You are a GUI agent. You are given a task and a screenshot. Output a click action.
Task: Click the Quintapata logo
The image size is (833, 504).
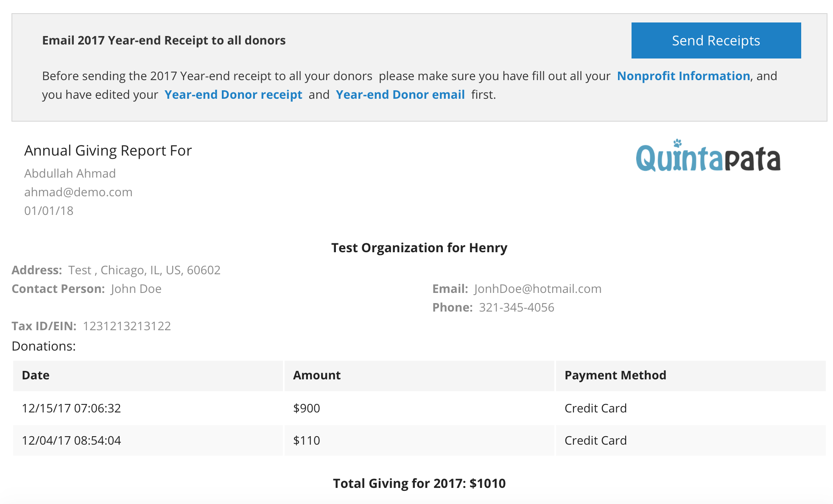click(708, 156)
